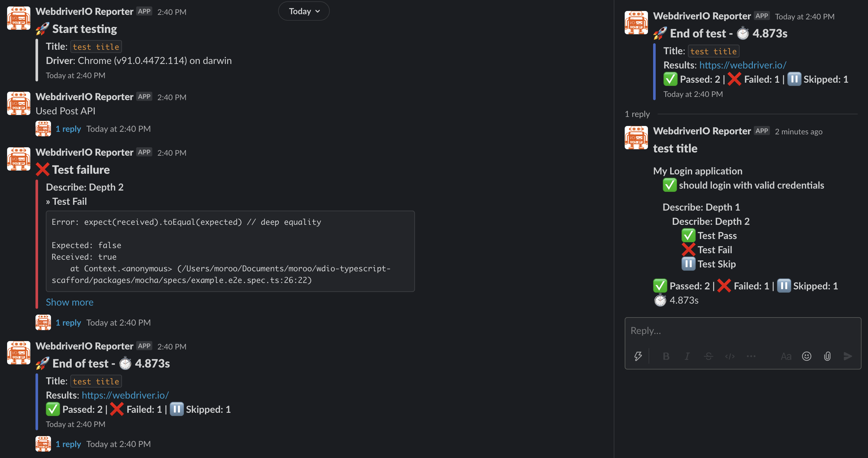Viewport: 868px width, 458px height.
Task: Open 1 reply under End of test message
Action: click(x=68, y=444)
